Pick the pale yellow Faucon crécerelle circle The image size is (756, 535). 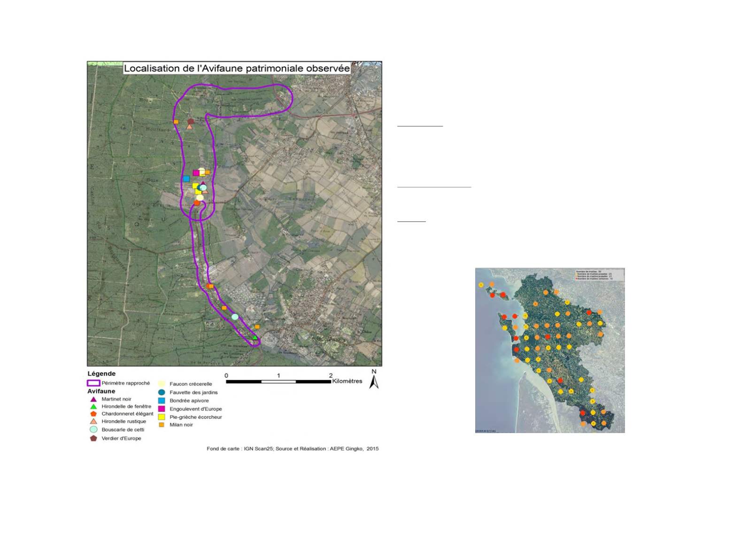[162, 384]
